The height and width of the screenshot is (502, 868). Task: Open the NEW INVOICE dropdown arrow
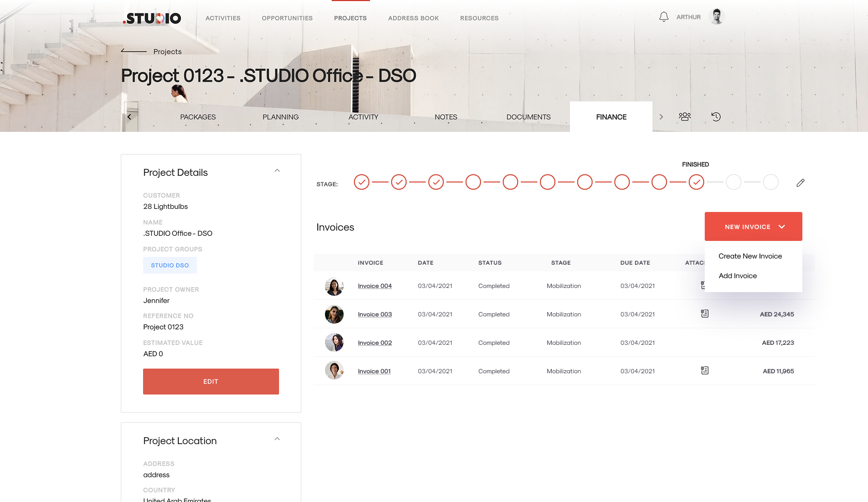[782, 226]
